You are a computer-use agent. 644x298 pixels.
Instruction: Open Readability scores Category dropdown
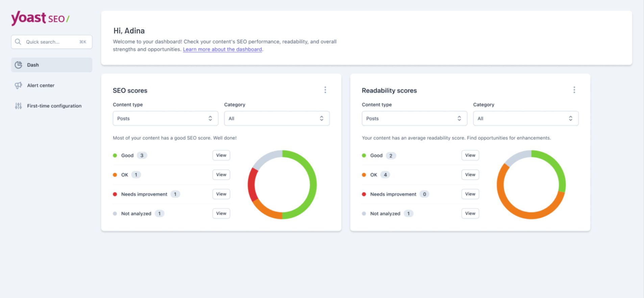(x=525, y=118)
